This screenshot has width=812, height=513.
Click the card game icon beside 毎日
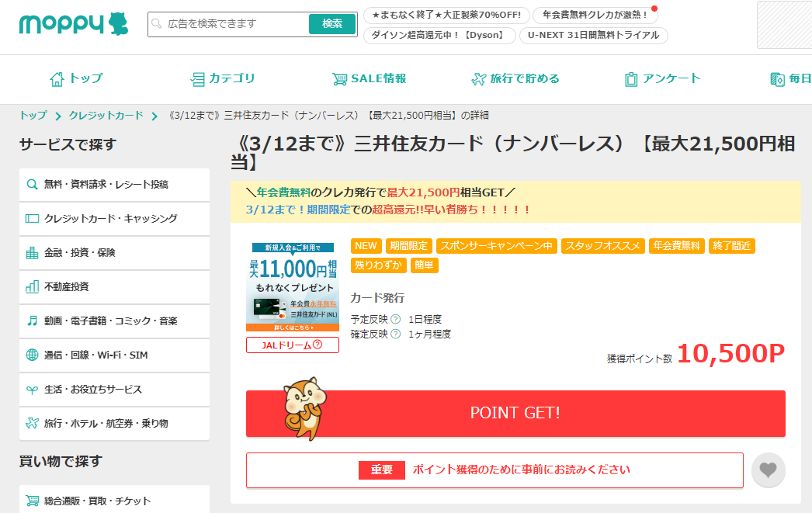pyautogui.click(x=777, y=79)
